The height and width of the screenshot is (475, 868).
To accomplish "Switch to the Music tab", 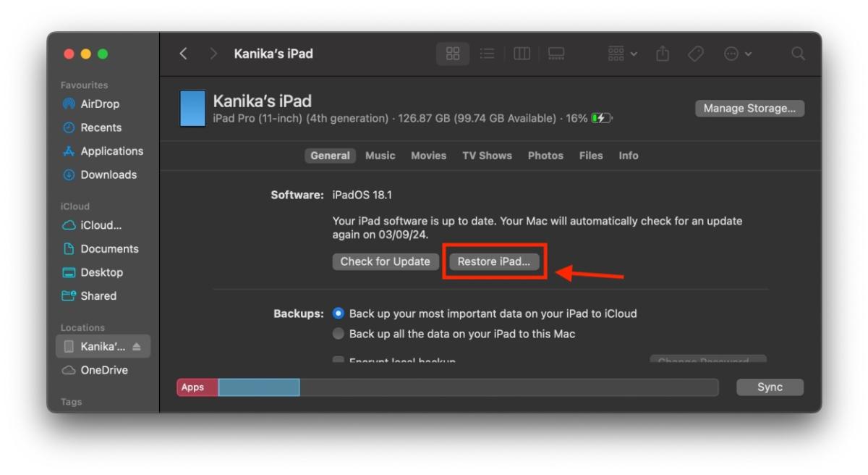I will (380, 155).
